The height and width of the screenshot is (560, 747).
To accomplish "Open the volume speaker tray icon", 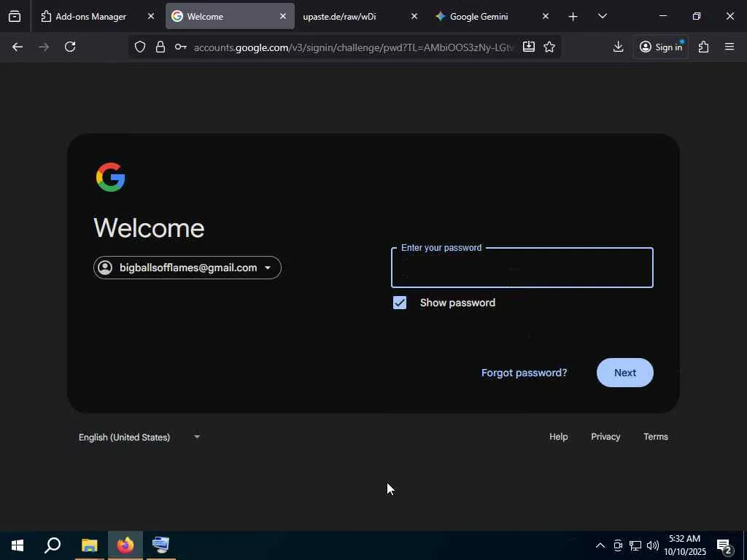I will click(x=653, y=545).
